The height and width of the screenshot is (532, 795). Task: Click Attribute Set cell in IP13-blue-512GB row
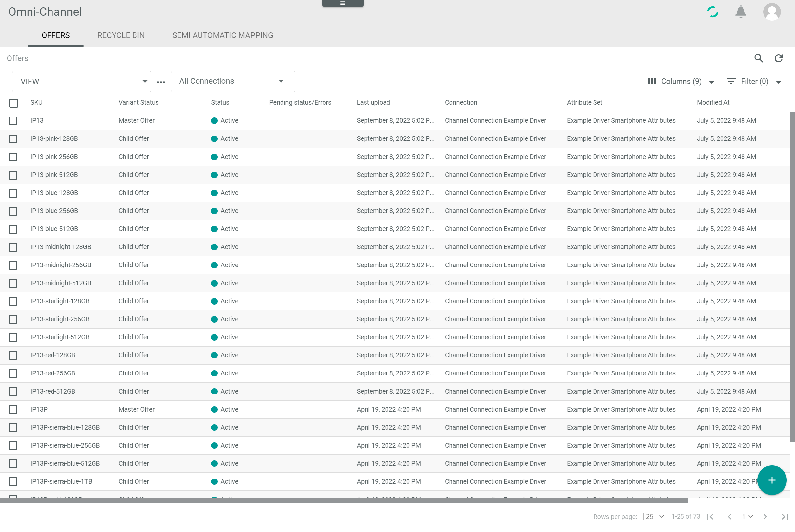pyautogui.click(x=621, y=229)
